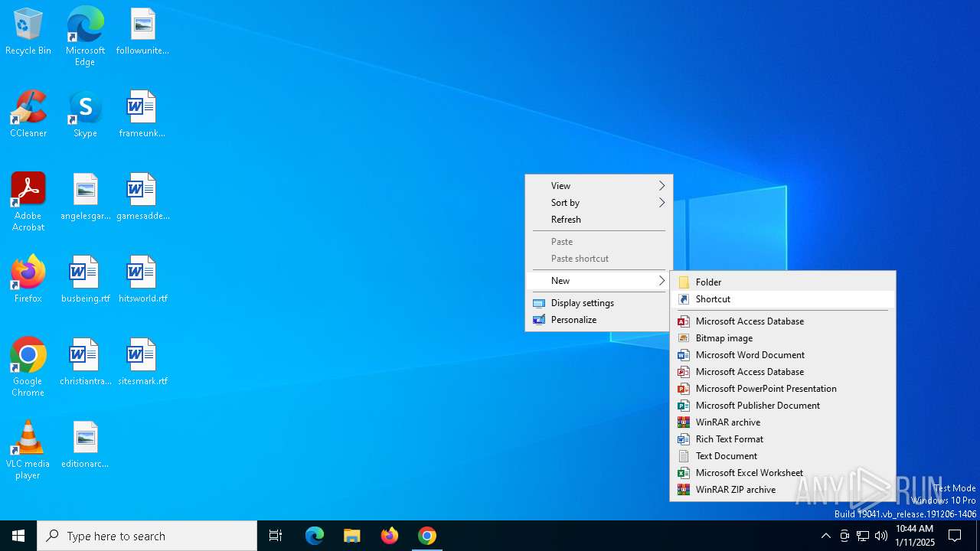This screenshot has width=980, height=551.
Task: Create a new WinRAR archive
Action: (782, 422)
